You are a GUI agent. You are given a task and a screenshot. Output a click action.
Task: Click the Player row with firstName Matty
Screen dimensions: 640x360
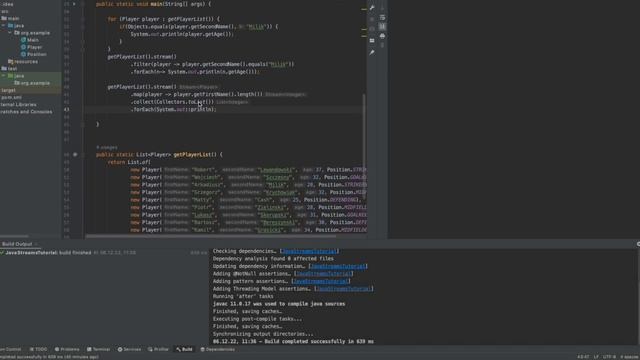click(x=245, y=200)
